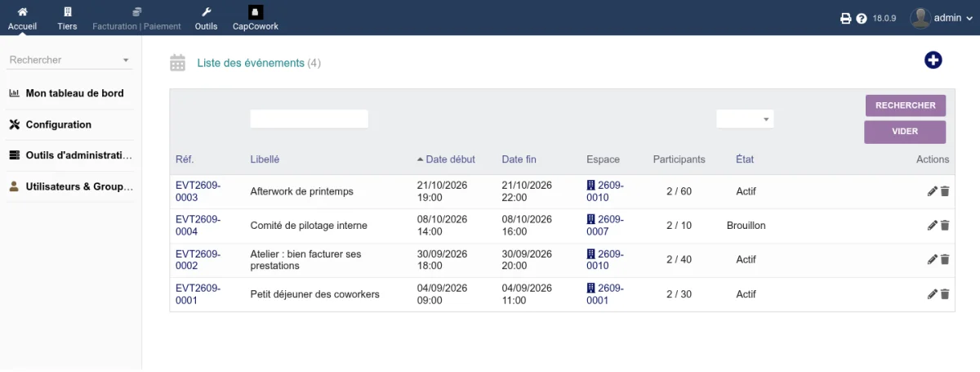Viewport: 980px width, 372px height.
Task: Open the État filter dropdown
Action: click(x=745, y=119)
